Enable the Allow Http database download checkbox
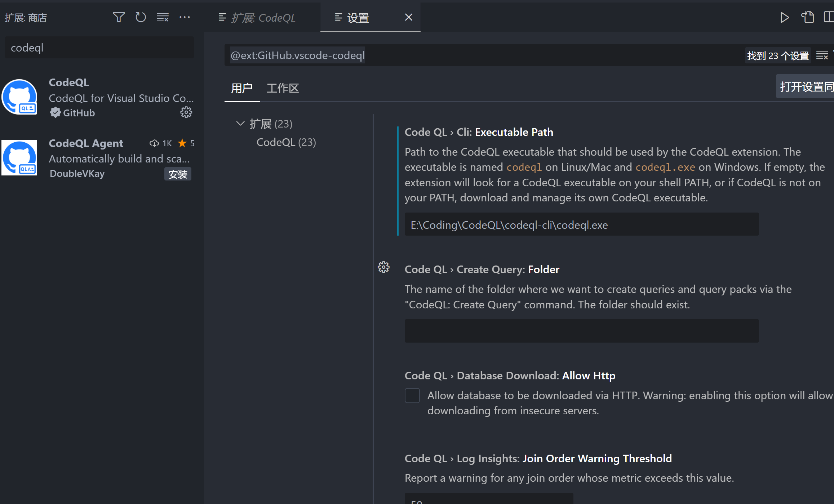This screenshot has width=834, height=504. pyautogui.click(x=412, y=395)
